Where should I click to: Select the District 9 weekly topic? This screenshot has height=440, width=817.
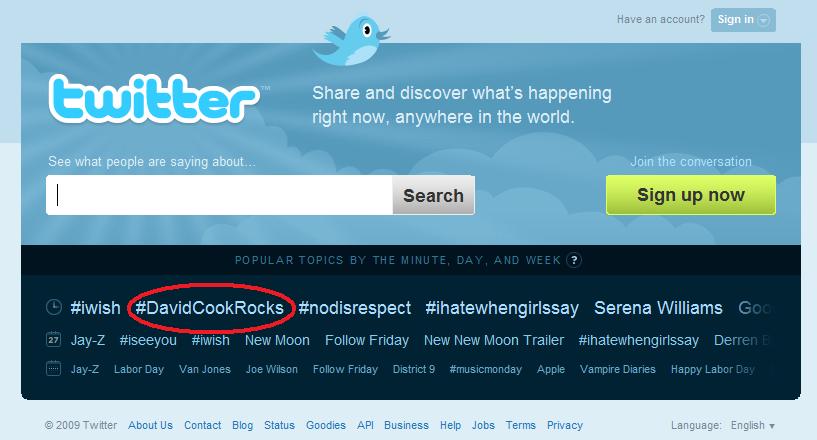[x=414, y=369]
